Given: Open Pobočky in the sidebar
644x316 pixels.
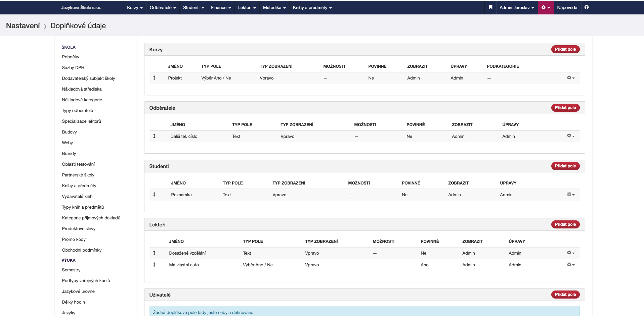Looking at the screenshot, I should click(71, 57).
